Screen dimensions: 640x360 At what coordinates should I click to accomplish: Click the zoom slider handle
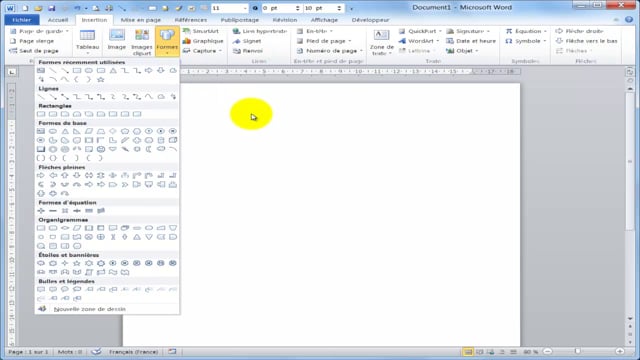click(x=577, y=351)
